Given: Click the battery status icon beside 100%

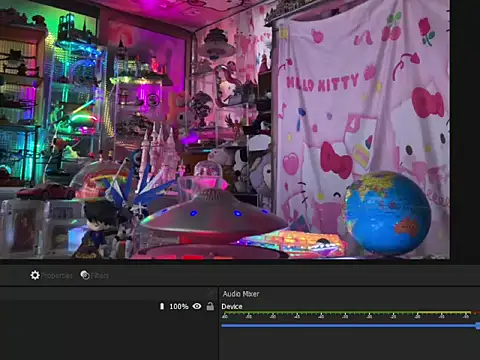Looking at the screenshot, I should click(162, 306).
